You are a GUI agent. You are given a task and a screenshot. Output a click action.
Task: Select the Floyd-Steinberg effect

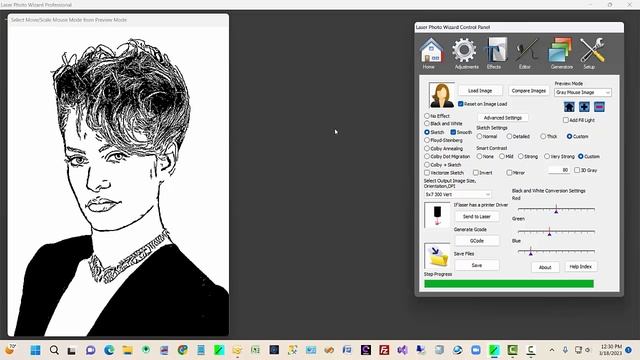427,140
